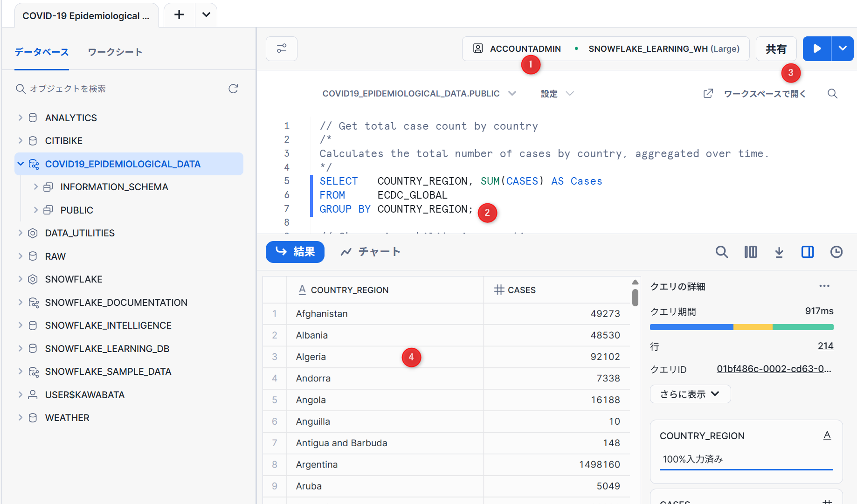Click the editor search magnifier icon

832,94
